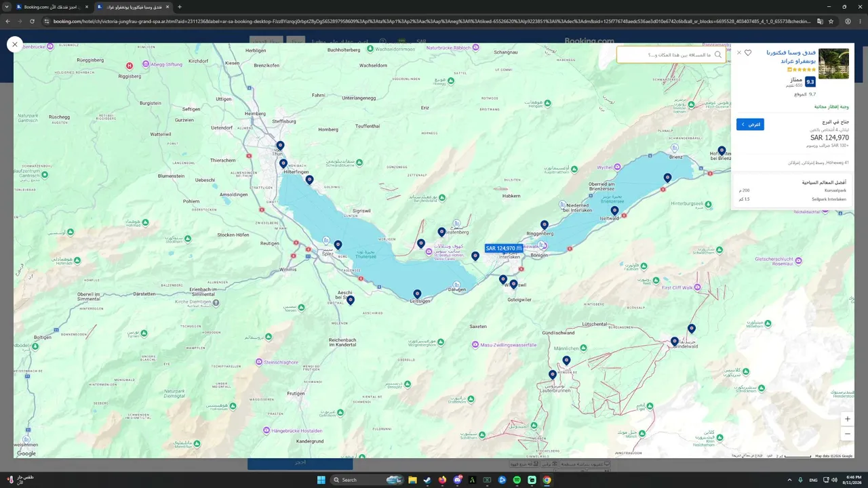
Task: Click the magnifier icon in map search
Action: [718, 55]
